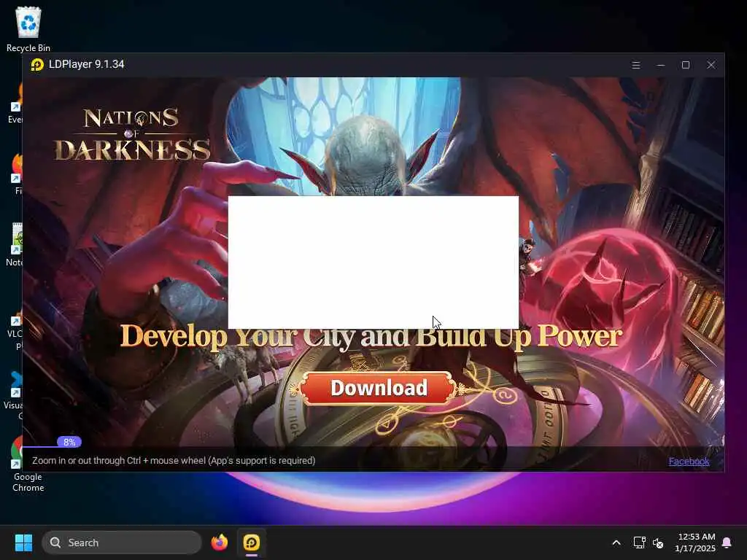Click the LDPlayer logo in title bar
747x560 pixels.
(37, 64)
